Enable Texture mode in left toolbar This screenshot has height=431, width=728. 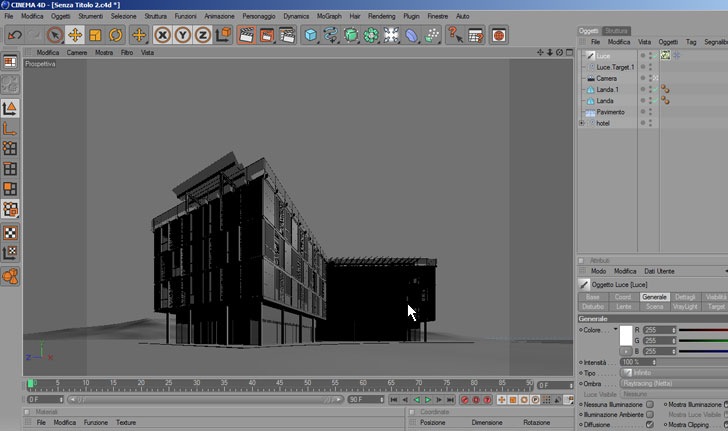click(x=10, y=233)
